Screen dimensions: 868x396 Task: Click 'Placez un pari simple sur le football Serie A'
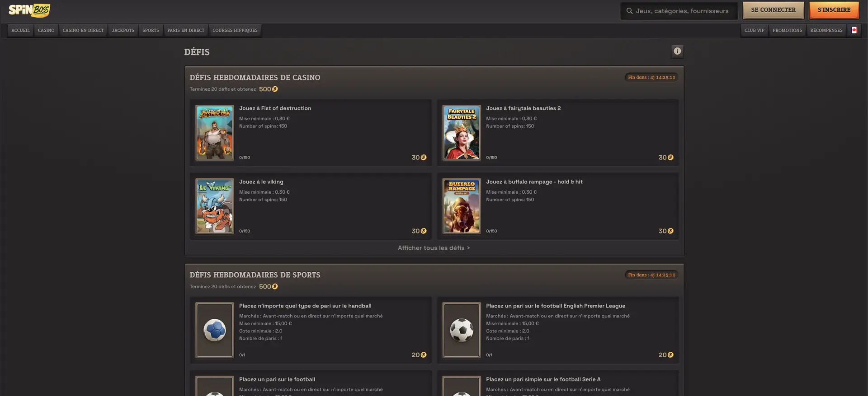click(543, 379)
